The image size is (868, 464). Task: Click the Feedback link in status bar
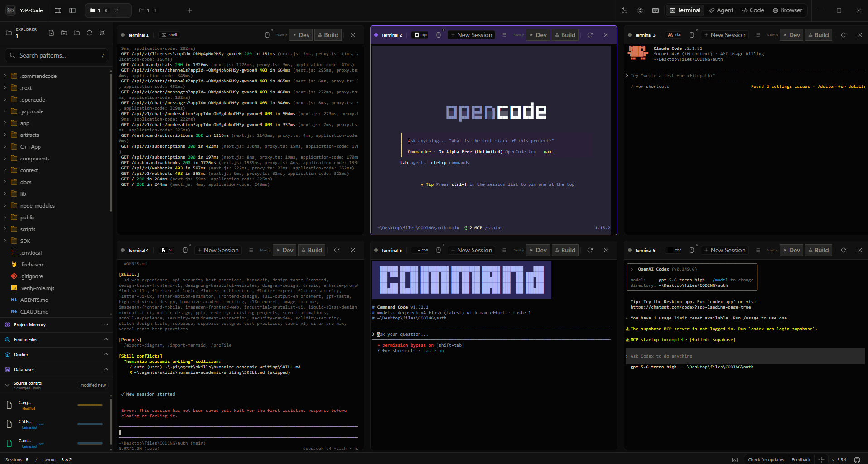pos(800,459)
